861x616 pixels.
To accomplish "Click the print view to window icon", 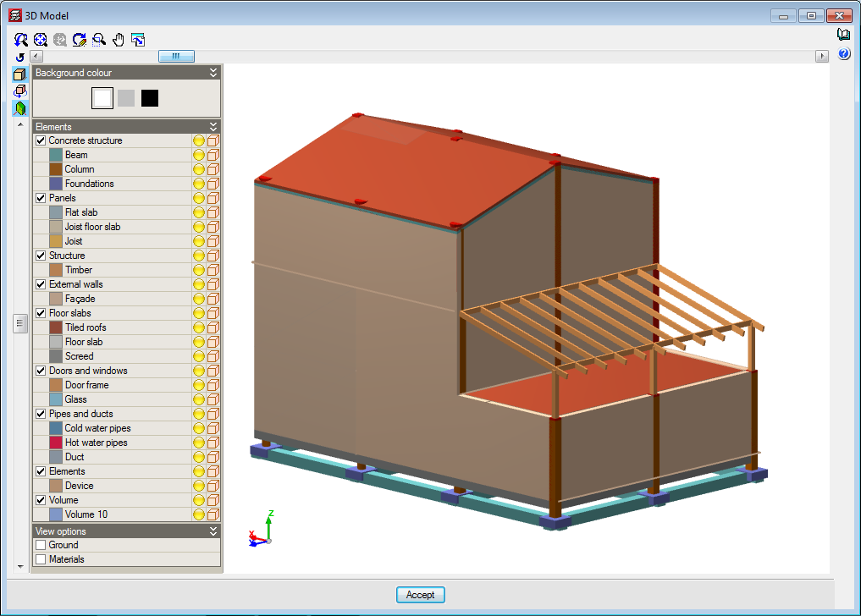I will [138, 39].
